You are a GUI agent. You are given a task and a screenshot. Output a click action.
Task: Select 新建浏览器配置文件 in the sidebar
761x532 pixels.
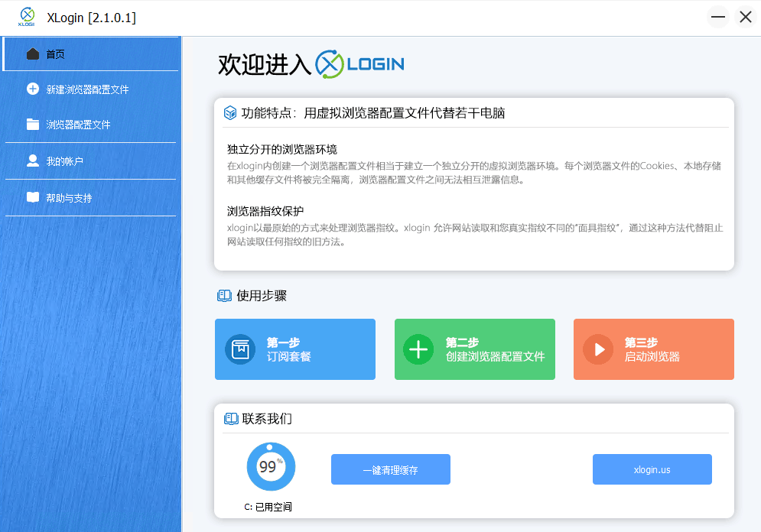tap(87, 89)
